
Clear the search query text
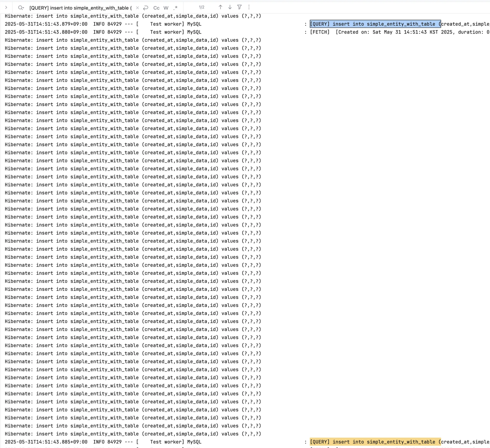[137, 8]
